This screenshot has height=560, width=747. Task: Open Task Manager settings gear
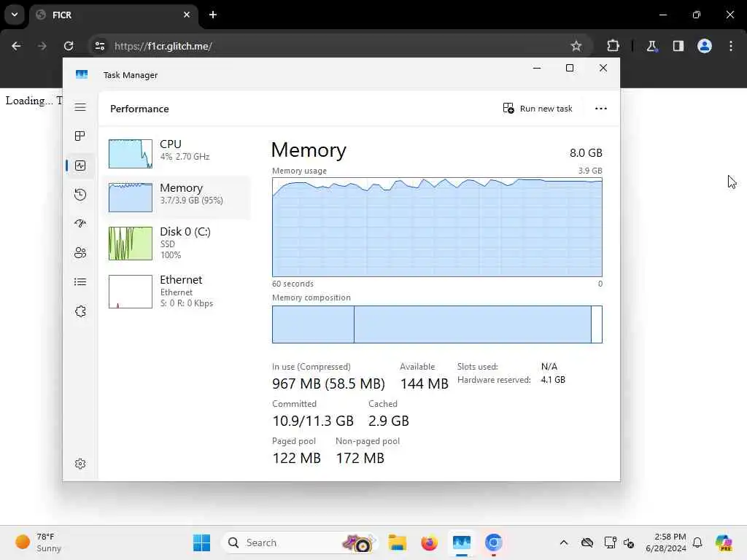80,464
